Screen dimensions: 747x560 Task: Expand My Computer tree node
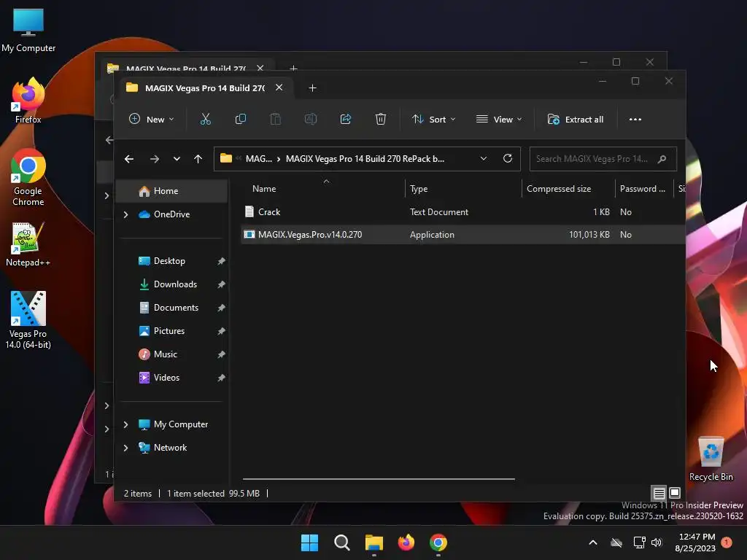coord(125,424)
